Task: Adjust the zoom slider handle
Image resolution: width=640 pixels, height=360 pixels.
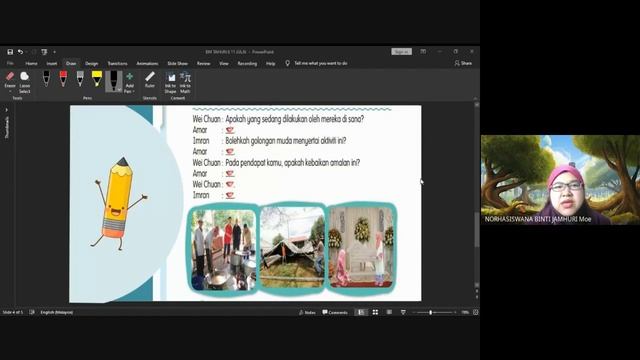Action: [x=430, y=312]
